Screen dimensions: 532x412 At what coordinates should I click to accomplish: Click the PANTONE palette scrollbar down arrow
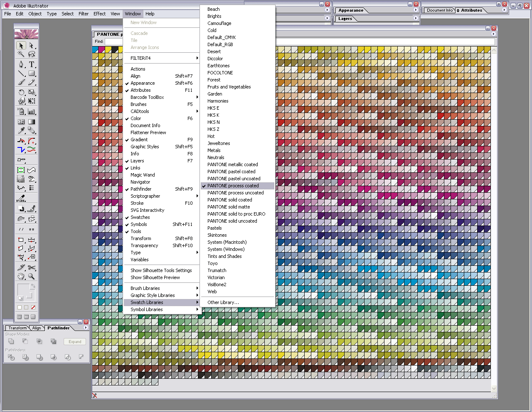(x=494, y=388)
